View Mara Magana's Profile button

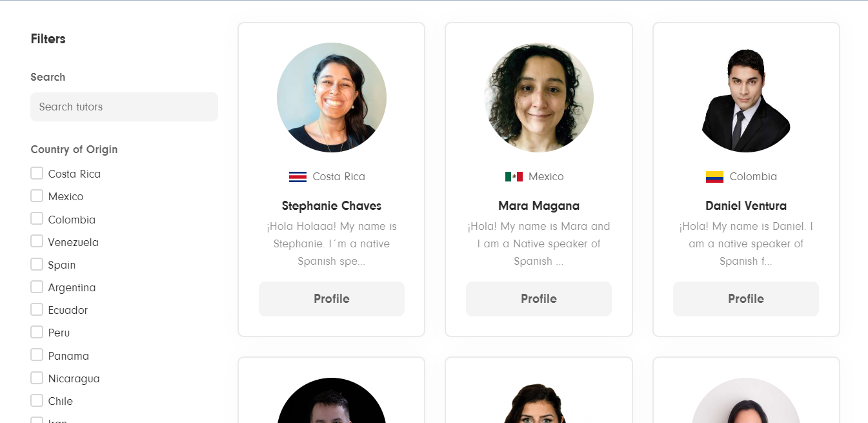pyautogui.click(x=539, y=299)
